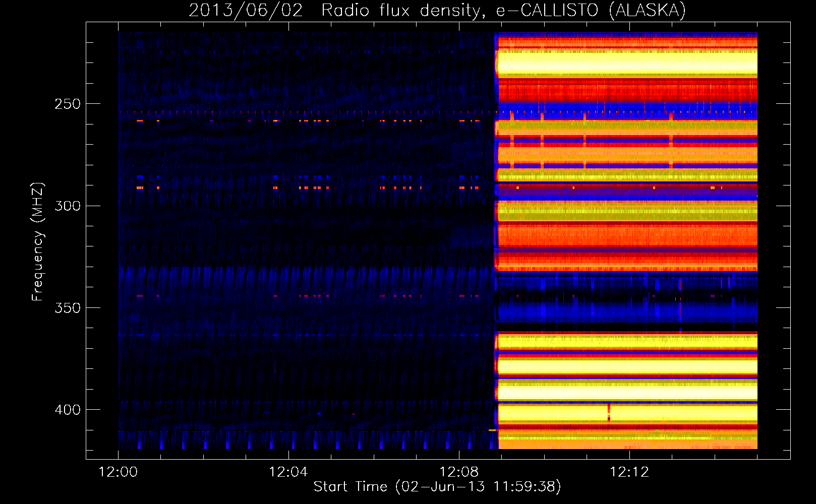Screen dimensions: 816x504
Task: Click the 400 frequency tick label
Action: [68, 410]
